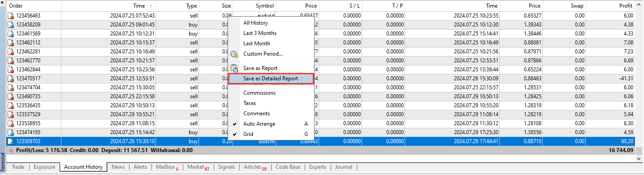Click the Custom Period clock icon
644x175 pixels.
point(234,54)
